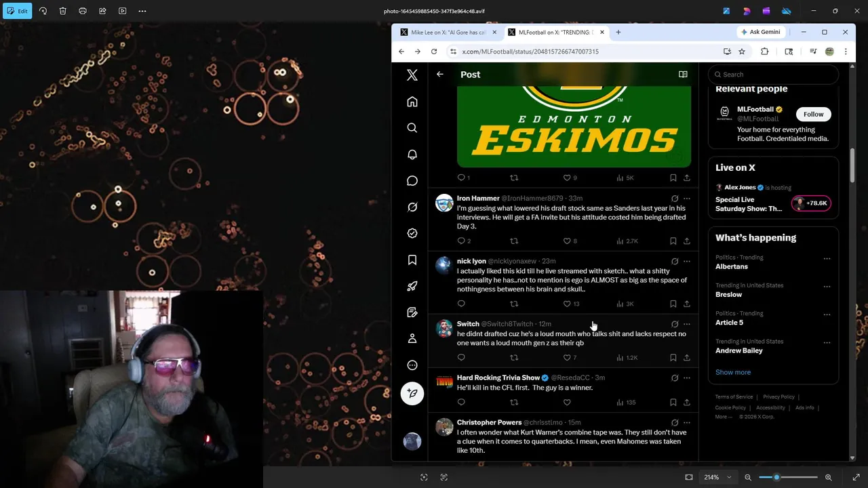Click the x.com address bar URL
This screenshot has width=868, height=488.
coord(530,52)
